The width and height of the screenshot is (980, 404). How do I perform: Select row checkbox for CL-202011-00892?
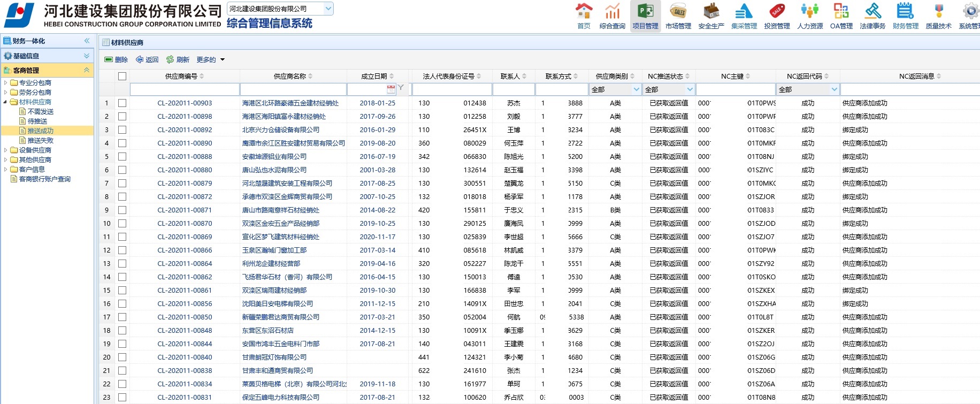[122, 130]
